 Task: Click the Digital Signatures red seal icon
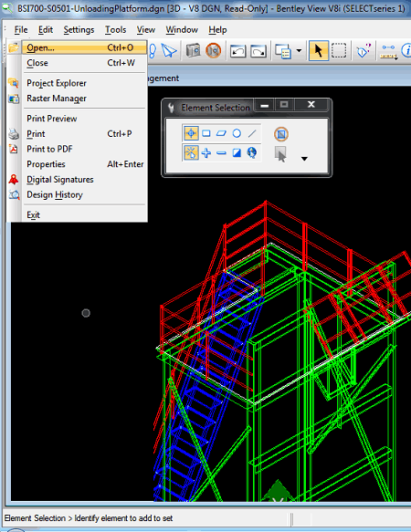pos(14,179)
